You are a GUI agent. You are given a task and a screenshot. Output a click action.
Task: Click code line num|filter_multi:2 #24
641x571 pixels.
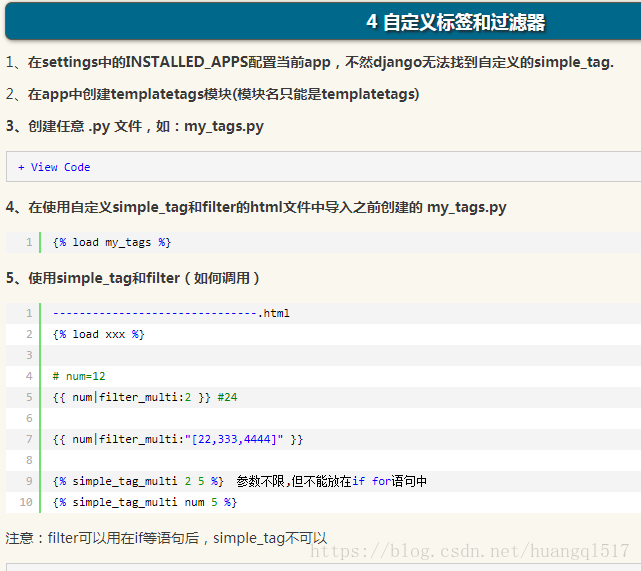pos(145,397)
